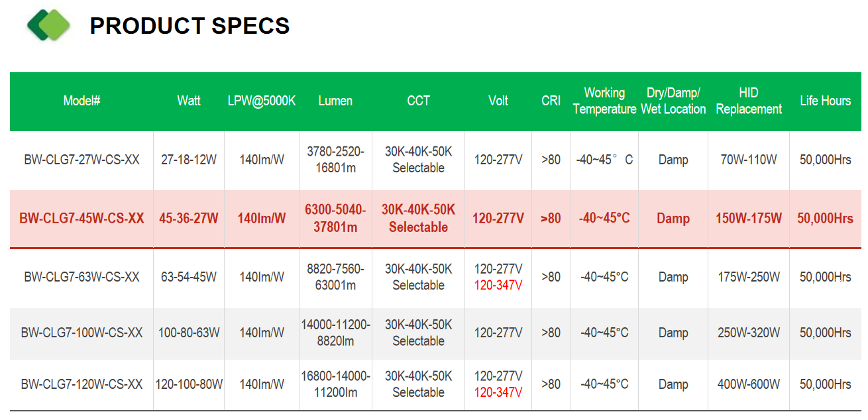
Task: Select the 16800-14000-11200lm lumen cell
Action: pos(335,384)
